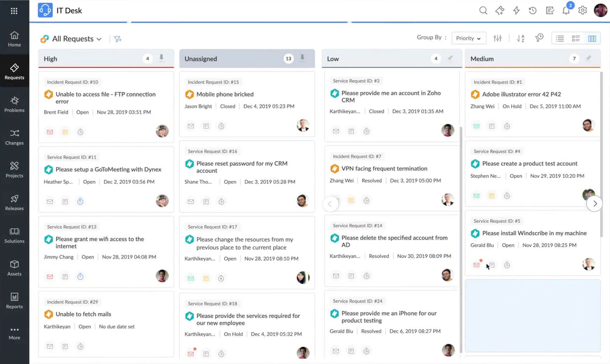Pin the High column
The width and height of the screenshot is (610, 364).
pyautogui.click(x=161, y=58)
